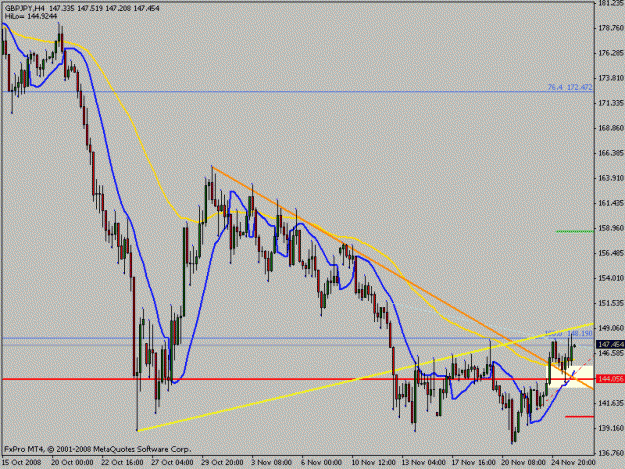Click the current price tag 147.454
The image size is (625, 469).
point(610,344)
